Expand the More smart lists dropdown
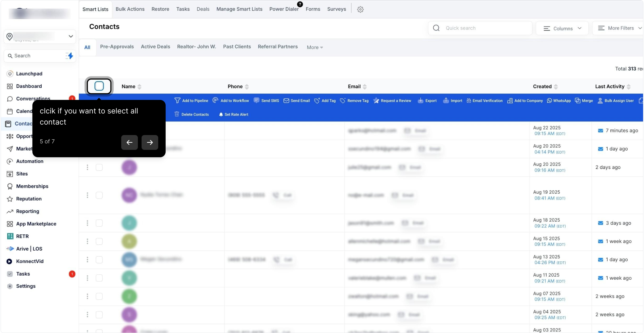This screenshot has width=644, height=333. 315,47
